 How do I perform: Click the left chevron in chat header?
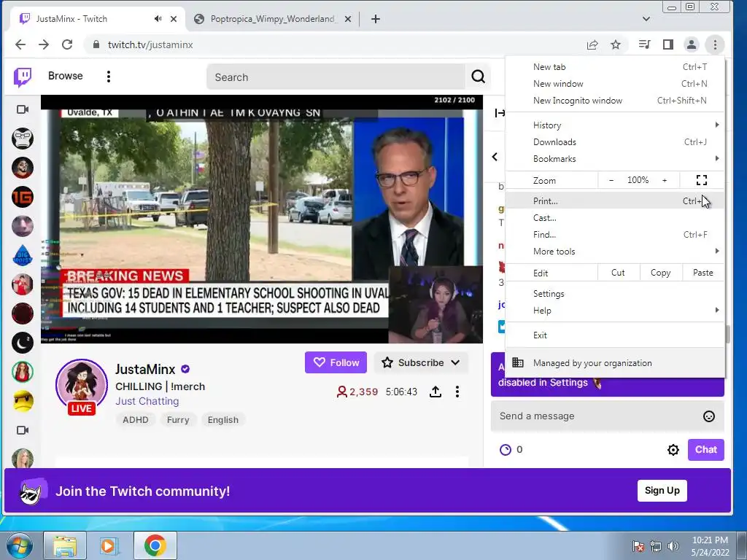495,157
